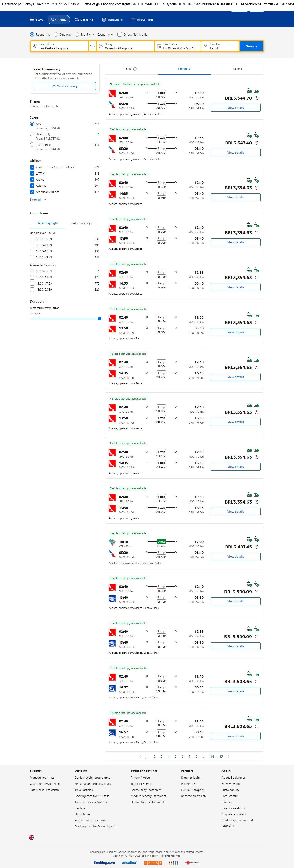Open the View summary button
Screen dimensions: 294x868
64,86
